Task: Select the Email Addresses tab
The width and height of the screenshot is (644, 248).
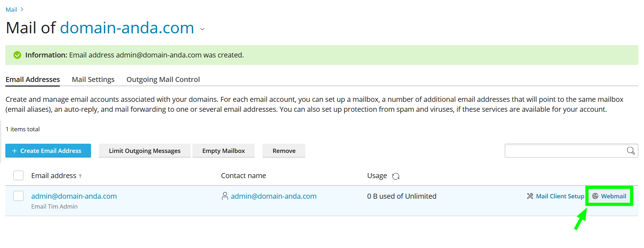Action: coord(33,79)
